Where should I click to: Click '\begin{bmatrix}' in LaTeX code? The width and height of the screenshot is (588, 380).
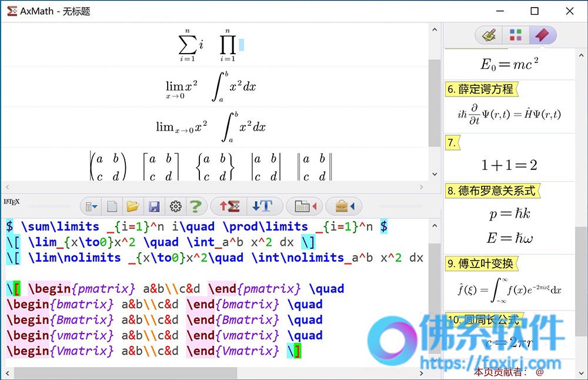pos(60,305)
